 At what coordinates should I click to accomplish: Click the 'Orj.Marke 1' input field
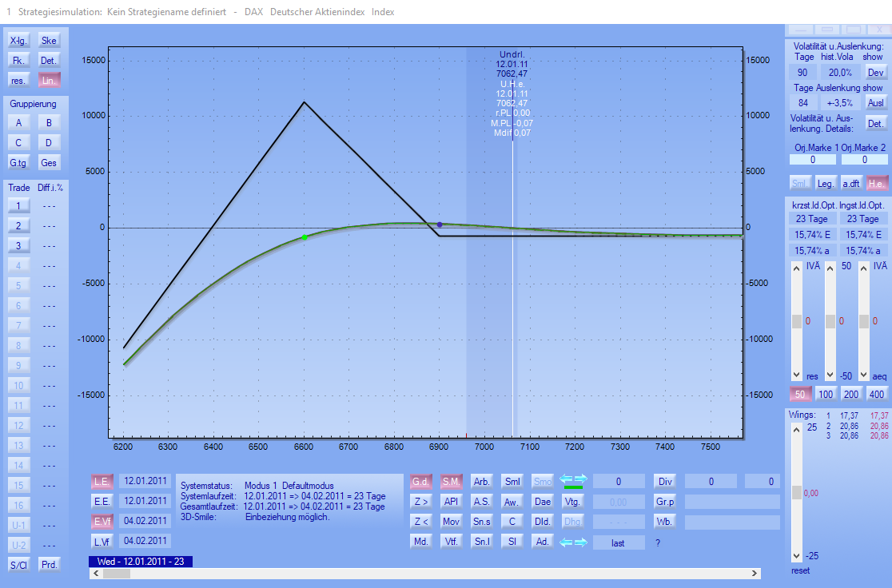coord(812,160)
